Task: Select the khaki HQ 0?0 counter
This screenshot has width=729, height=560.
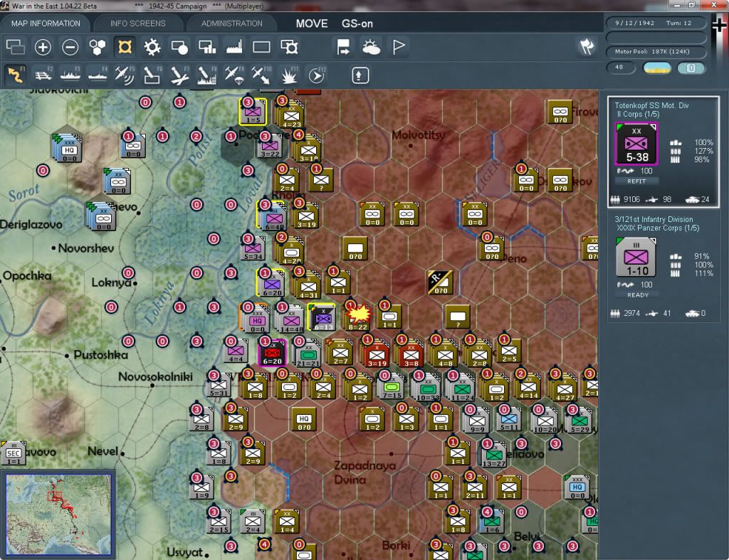Action: [x=304, y=420]
